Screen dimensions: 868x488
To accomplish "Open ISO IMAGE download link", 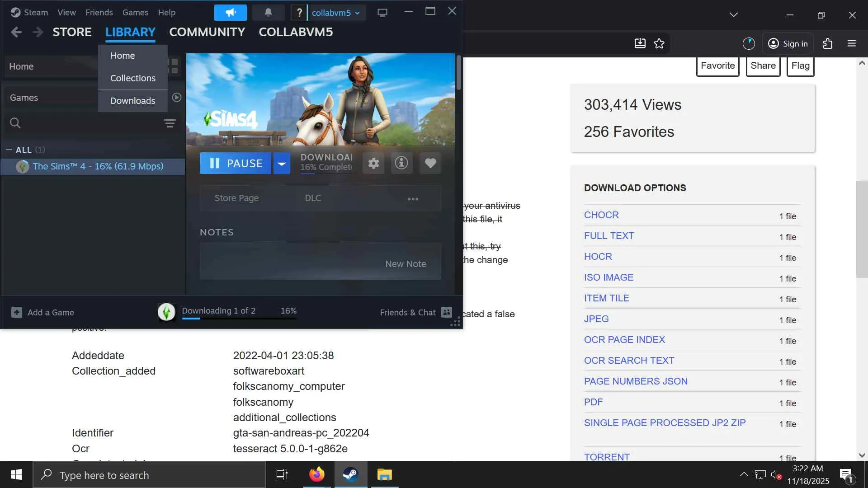I will [609, 277].
